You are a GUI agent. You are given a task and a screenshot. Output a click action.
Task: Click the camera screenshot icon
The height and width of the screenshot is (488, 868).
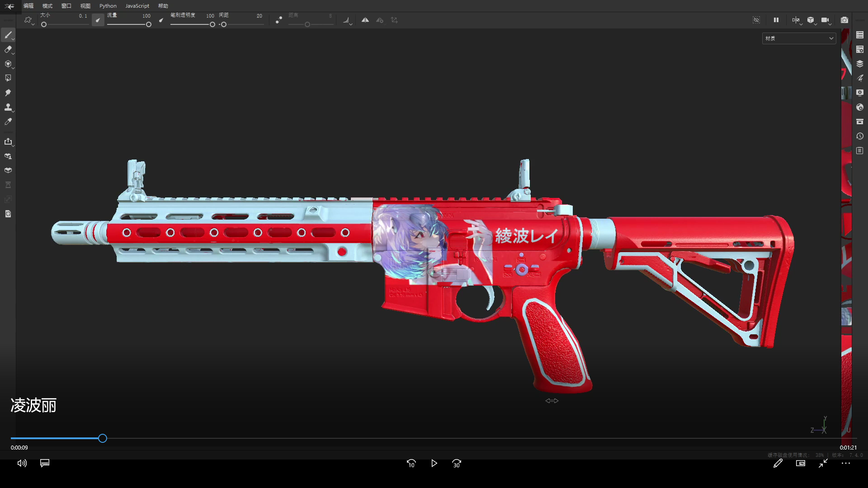tap(844, 20)
